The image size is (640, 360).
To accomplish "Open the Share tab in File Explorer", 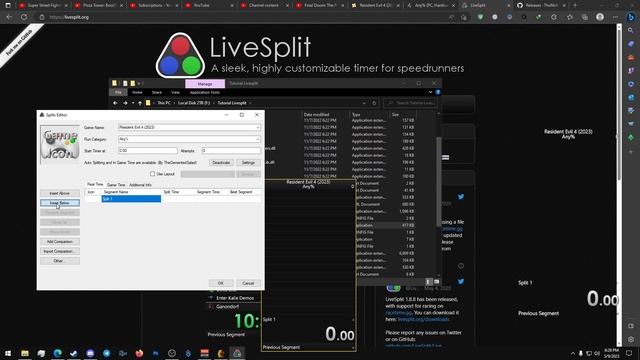I will (157, 93).
